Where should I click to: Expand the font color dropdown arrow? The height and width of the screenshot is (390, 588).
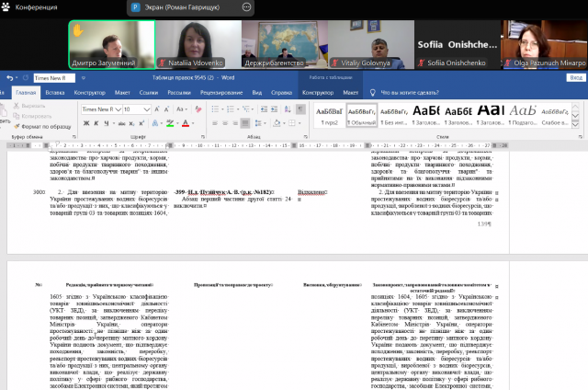tap(193, 123)
